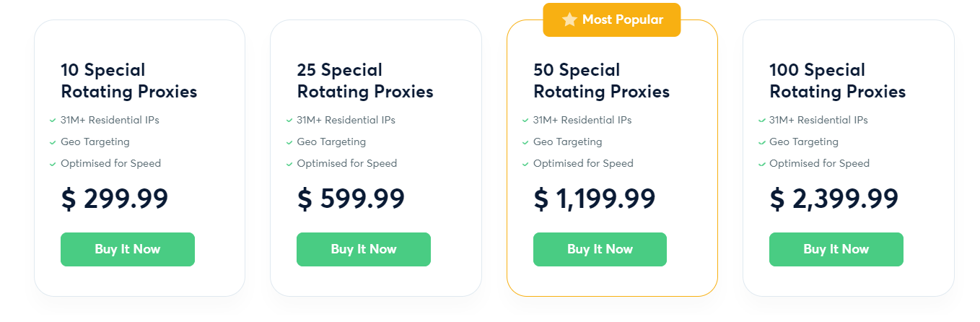Click checkmark beside Geo Targeting in 25-proxy plan
The height and width of the screenshot is (322, 980).
click(x=289, y=142)
